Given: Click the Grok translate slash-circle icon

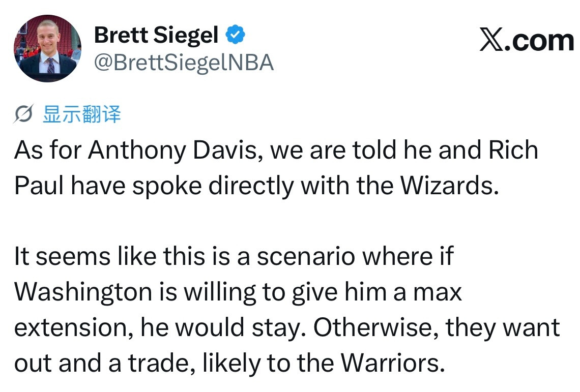Looking at the screenshot, I should click(23, 114).
